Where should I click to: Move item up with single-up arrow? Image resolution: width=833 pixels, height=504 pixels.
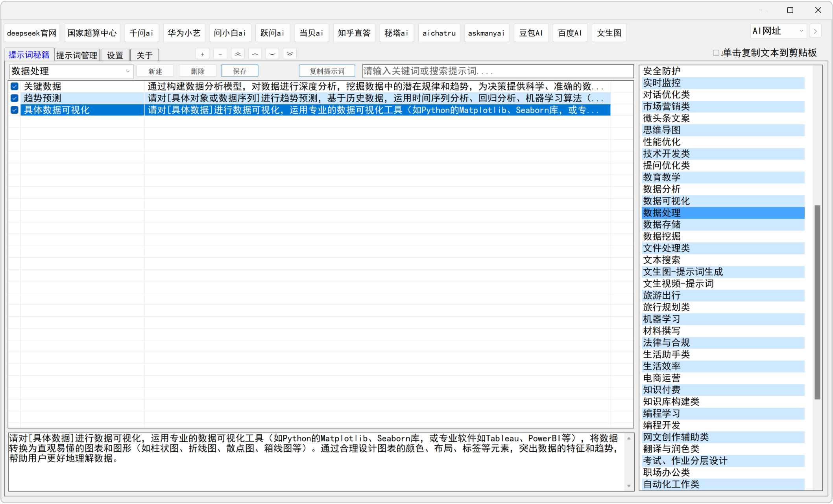[x=255, y=54]
